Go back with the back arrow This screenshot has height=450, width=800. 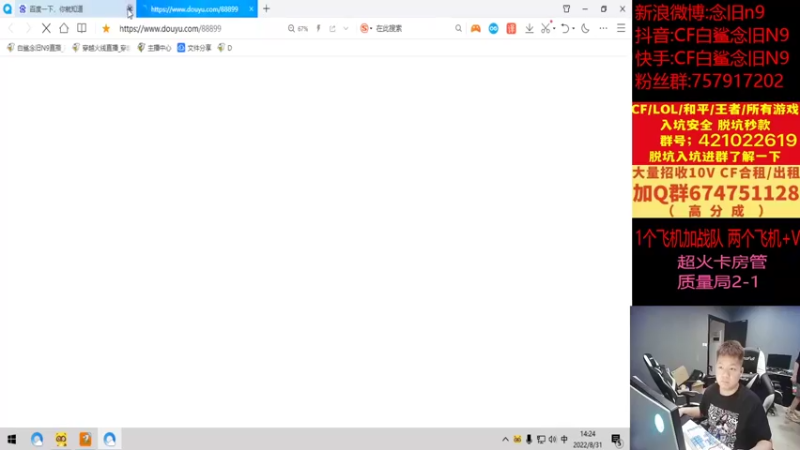click(x=11, y=29)
